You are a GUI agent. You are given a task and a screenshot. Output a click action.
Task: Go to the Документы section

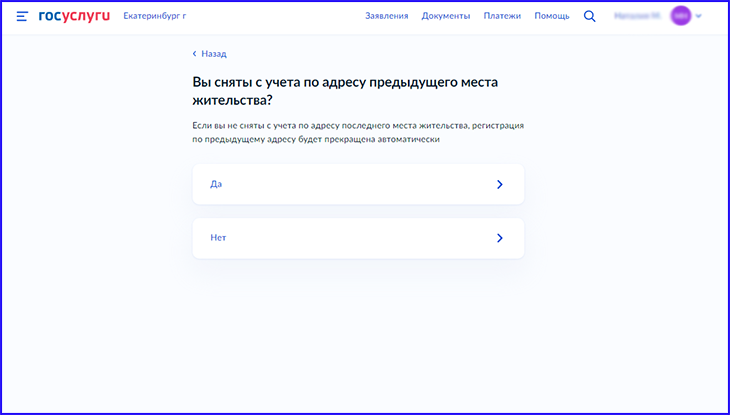[x=445, y=17]
